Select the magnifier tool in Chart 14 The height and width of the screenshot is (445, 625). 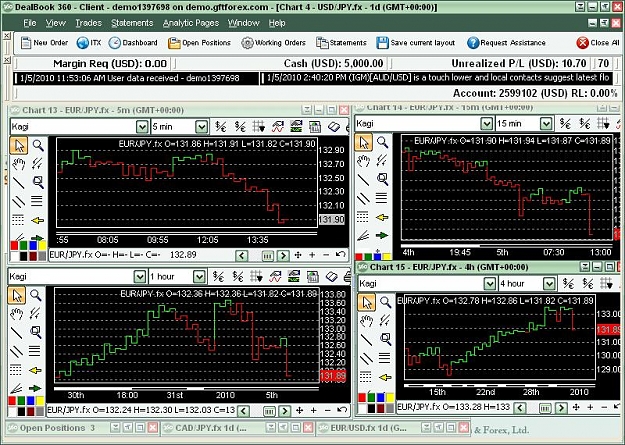pos(382,142)
